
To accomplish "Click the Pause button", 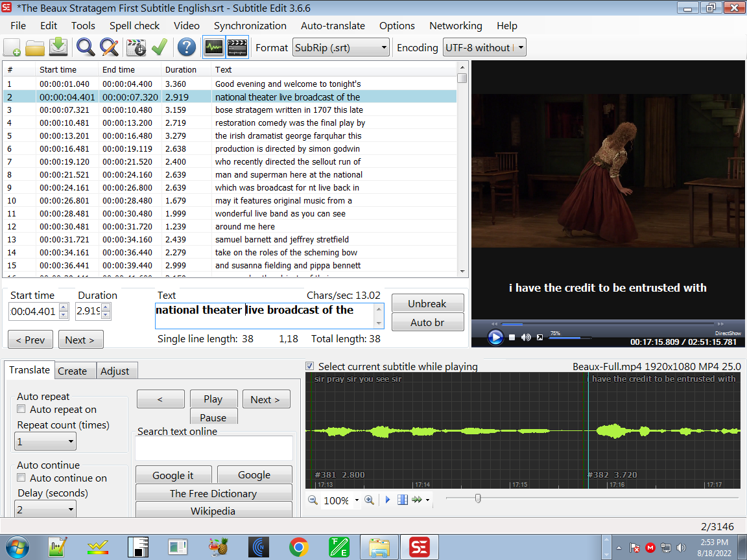I will click(213, 417).
